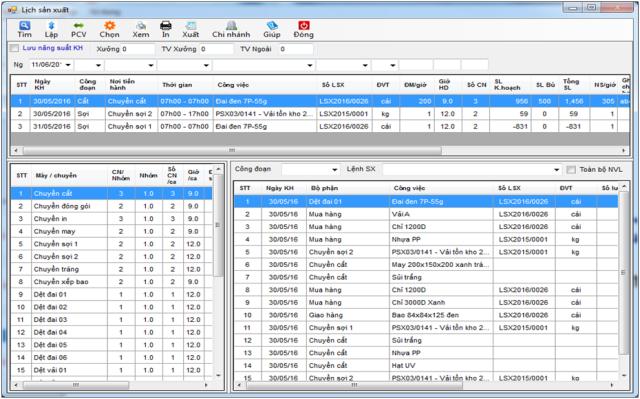
Task: Expand the filter dropdown above Thời gian
Action: point(206,65)
